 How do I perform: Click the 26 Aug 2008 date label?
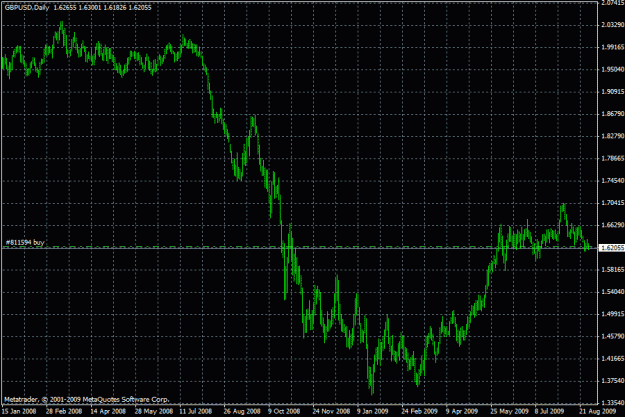click(242, 411)
